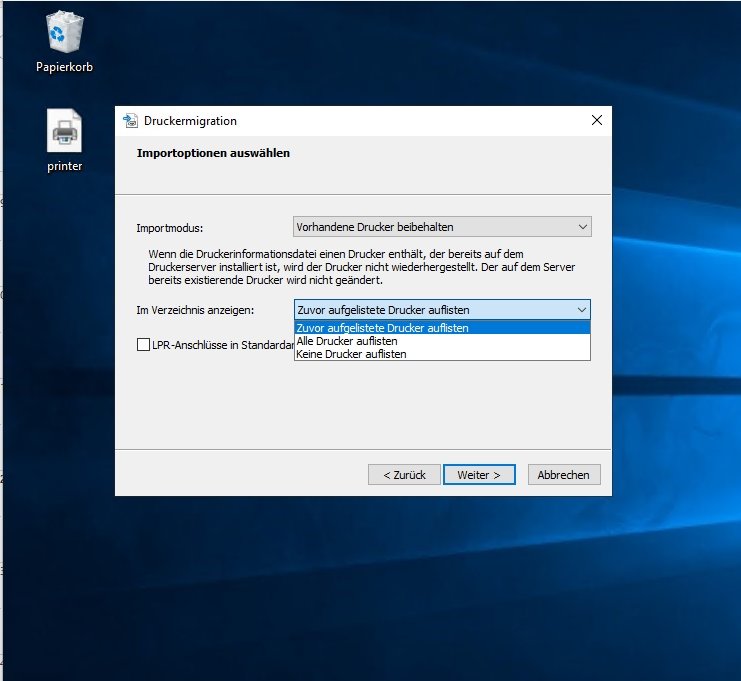741x681 pixels.
Task: Click the Weiter > button
Action: [479, 475]
